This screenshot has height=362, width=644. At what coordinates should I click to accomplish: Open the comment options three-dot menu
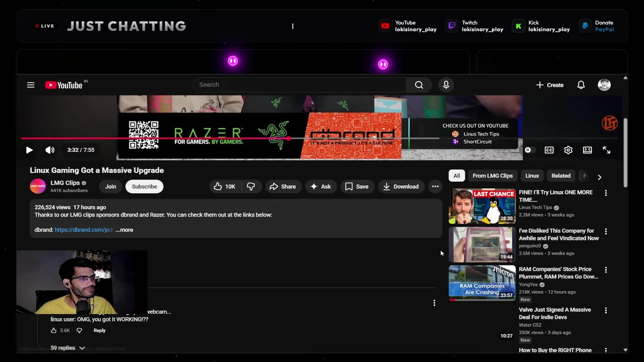pos(434,303)
